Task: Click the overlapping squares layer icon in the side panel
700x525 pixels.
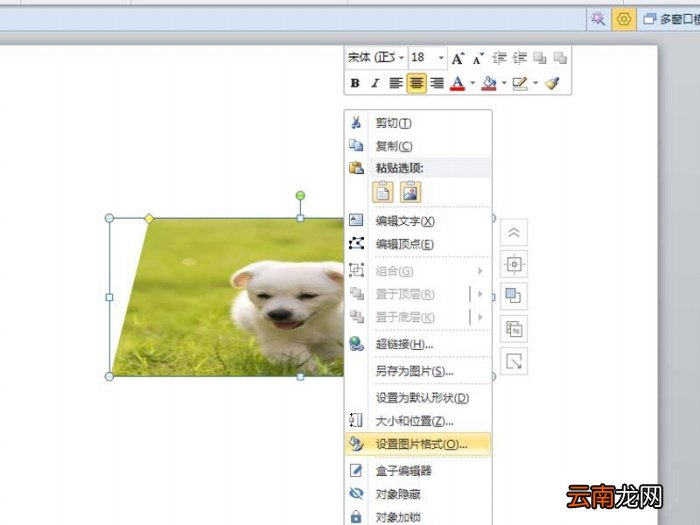Action: pos(514,296)
